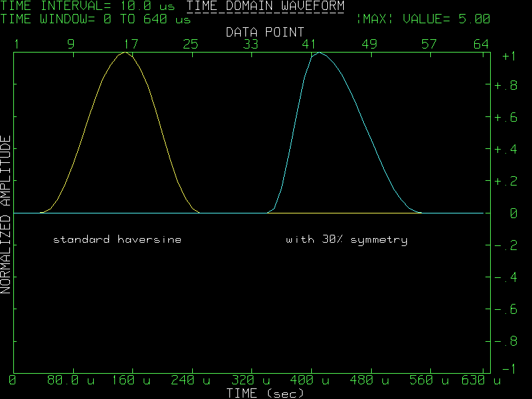Click the NORMALIZED AMPLITUDE axis label
This screenshot has width=532, height=399.
tap(6, 214)
